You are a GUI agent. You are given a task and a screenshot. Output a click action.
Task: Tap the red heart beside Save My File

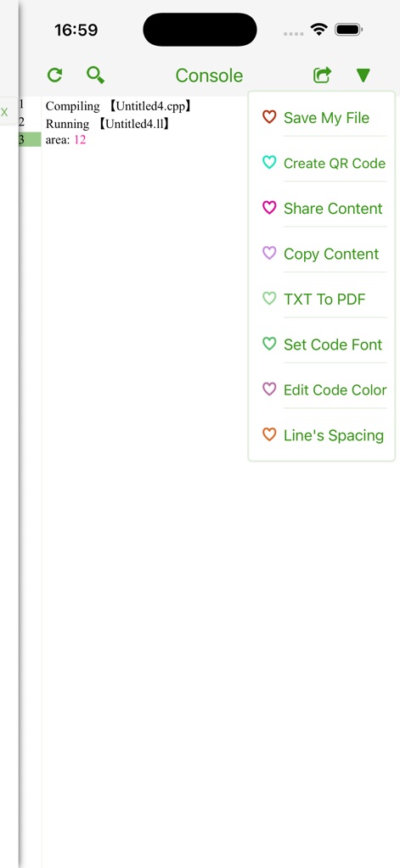[x=268, y=117]
